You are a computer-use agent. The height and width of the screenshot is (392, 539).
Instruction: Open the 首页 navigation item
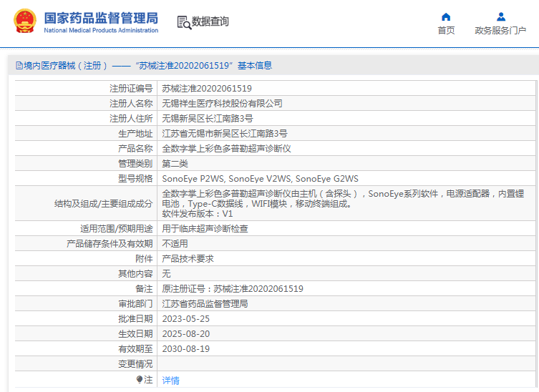coord(446,30)
